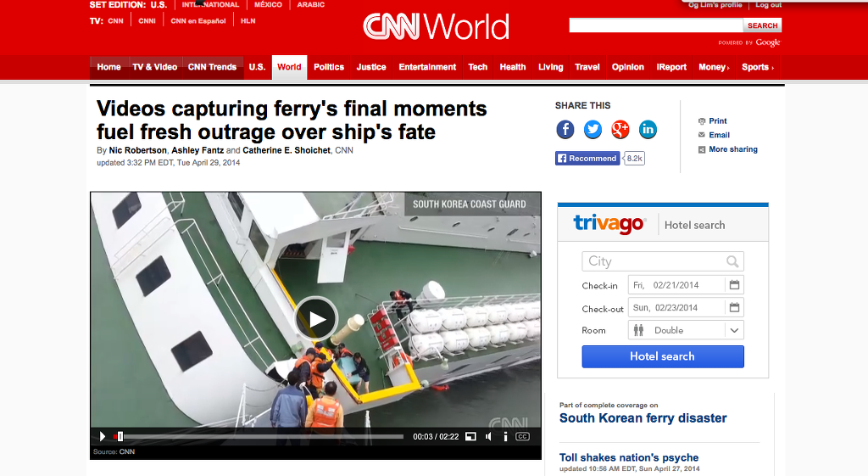Image resolution: width=868 pixels, height=476 pixels.
Task: Open the Entertainment section tab
Action: point(427,67)
